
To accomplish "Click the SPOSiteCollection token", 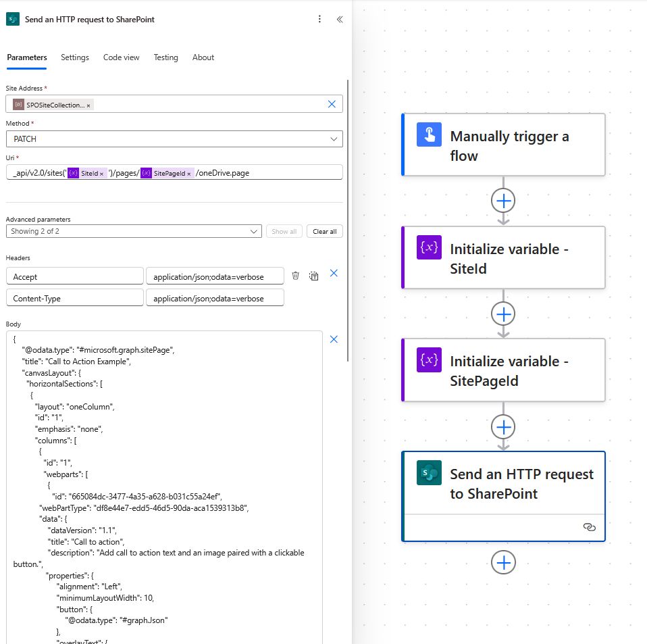I will pyautogui.click(x=53, y=105).
